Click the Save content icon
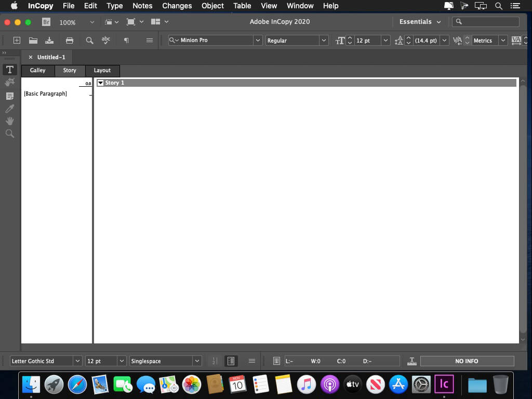This screenshot has height=399, width=532. coord(49,40)
